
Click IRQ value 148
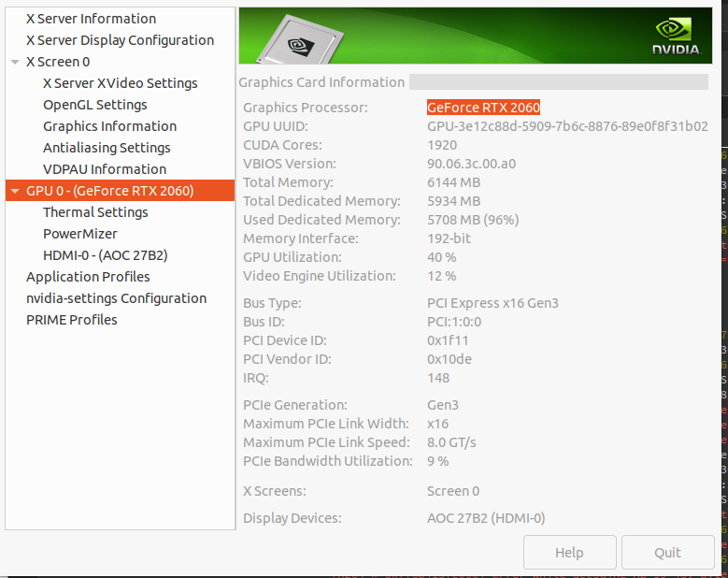(x=438, y=378)
